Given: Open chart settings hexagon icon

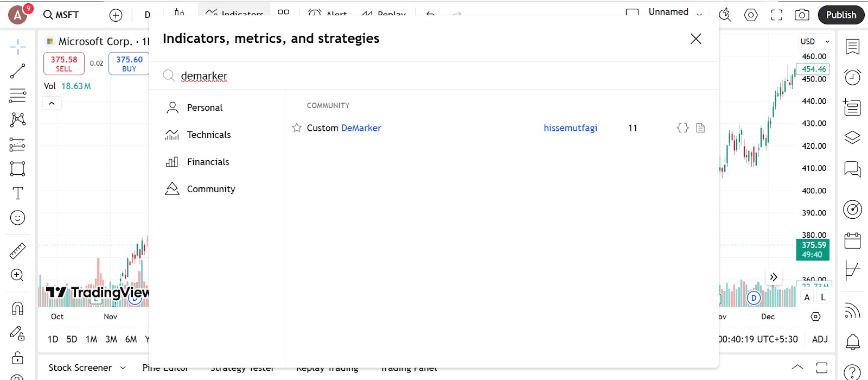Looking at the screenshot, I should pyautogui.click(x=751, y=15).
